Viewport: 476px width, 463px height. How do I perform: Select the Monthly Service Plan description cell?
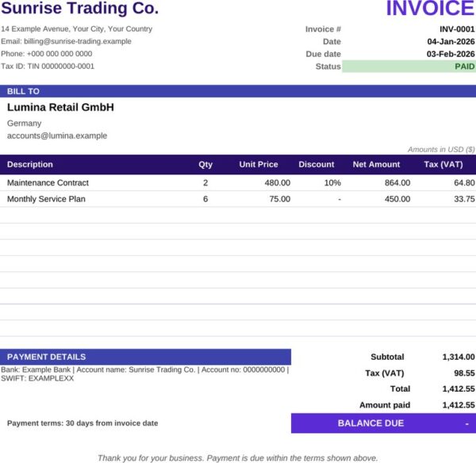(46, 199)
